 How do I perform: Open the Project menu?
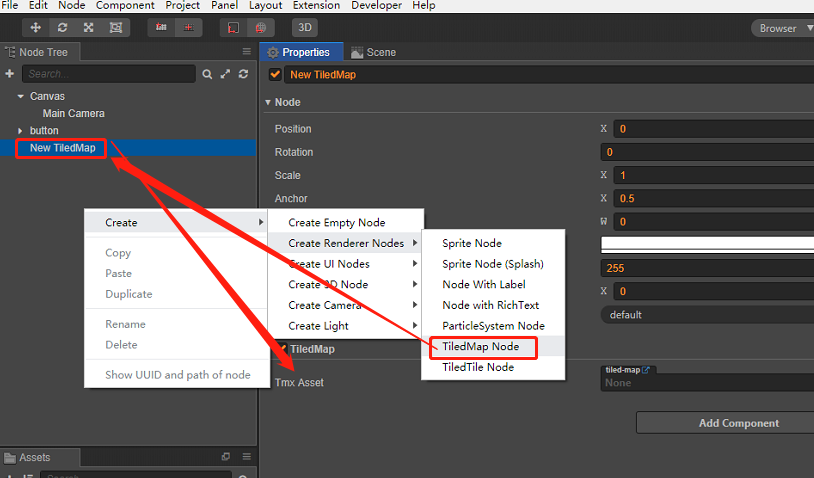point(182,5)
